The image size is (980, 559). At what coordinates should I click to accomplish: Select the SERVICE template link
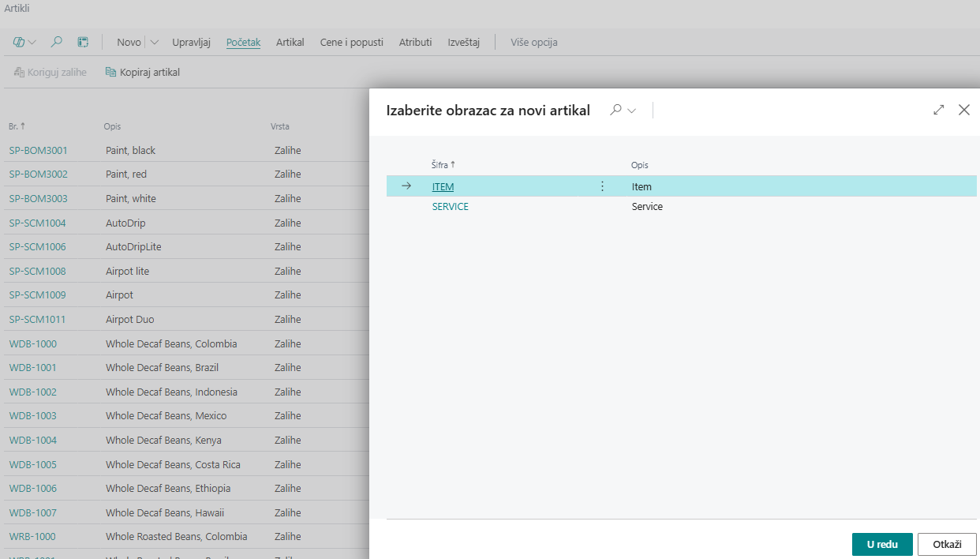click(x=450, y=207)
